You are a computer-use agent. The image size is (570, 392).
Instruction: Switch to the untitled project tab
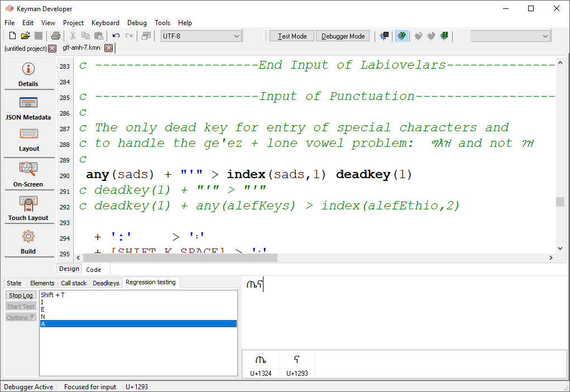(x=26, y=49)
